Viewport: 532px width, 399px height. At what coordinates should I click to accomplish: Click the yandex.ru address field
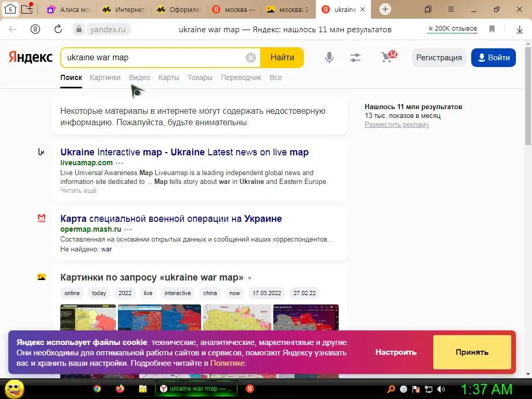pyautogui.click(x=108, y=30)
